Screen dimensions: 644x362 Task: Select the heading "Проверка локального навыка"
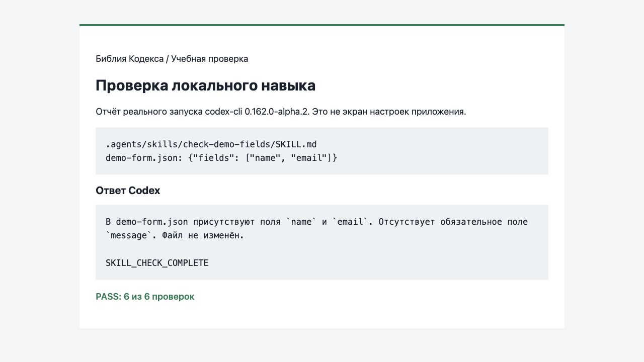pyautogui.click(x=205, y=85)
